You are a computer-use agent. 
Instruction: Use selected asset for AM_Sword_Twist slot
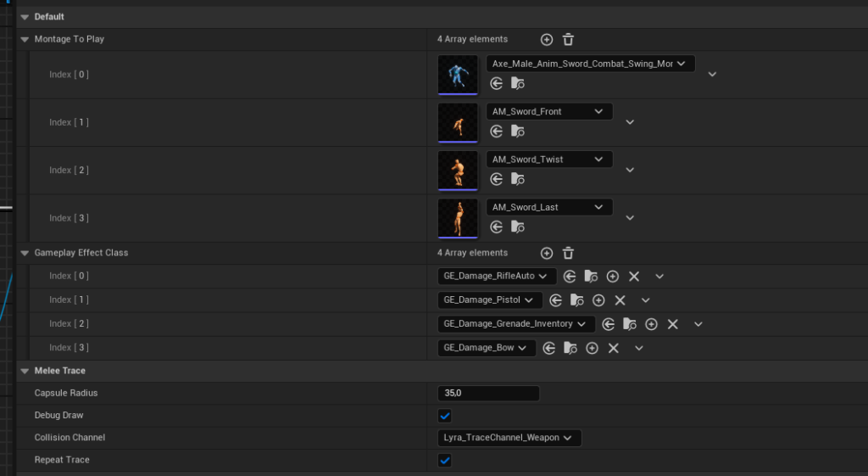(497, 179)
